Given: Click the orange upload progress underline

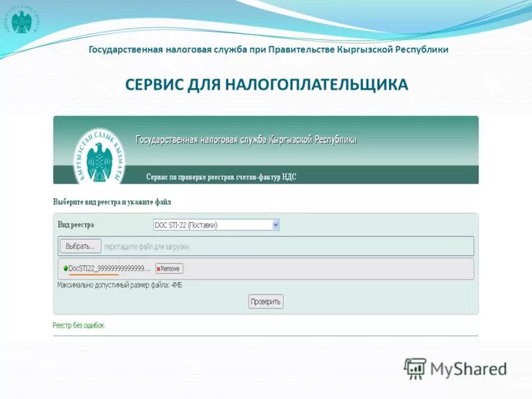Looking at the screenshot, I should (x=93, y=274).
